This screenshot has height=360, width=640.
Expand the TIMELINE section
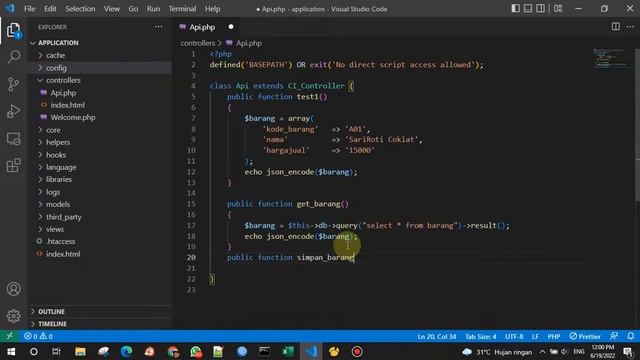[100, 324]
